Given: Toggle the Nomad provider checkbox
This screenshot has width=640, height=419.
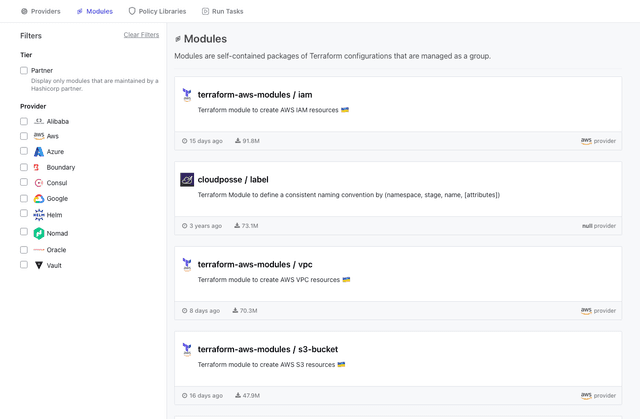Looking at the screenshot, I should [24, 232].
